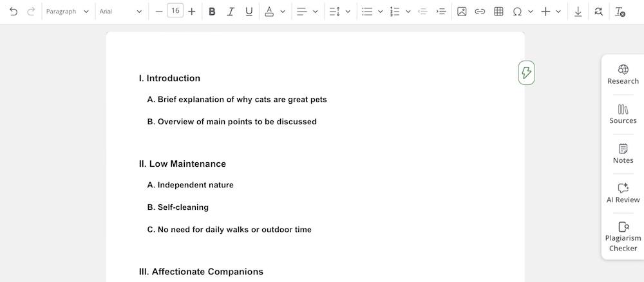The height and width of the screenshot is (282, 644).
Task: Insert an image using the picture icon
Action: tap(462, 12)
